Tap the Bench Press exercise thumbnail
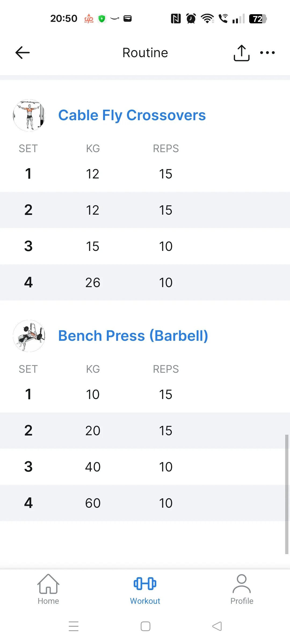 coord(29,336)
